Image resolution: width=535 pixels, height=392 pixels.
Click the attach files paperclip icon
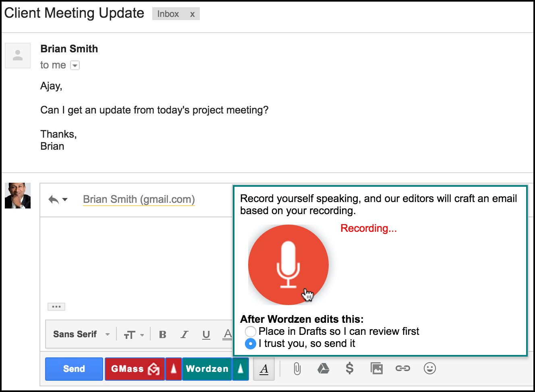(297, 368)
